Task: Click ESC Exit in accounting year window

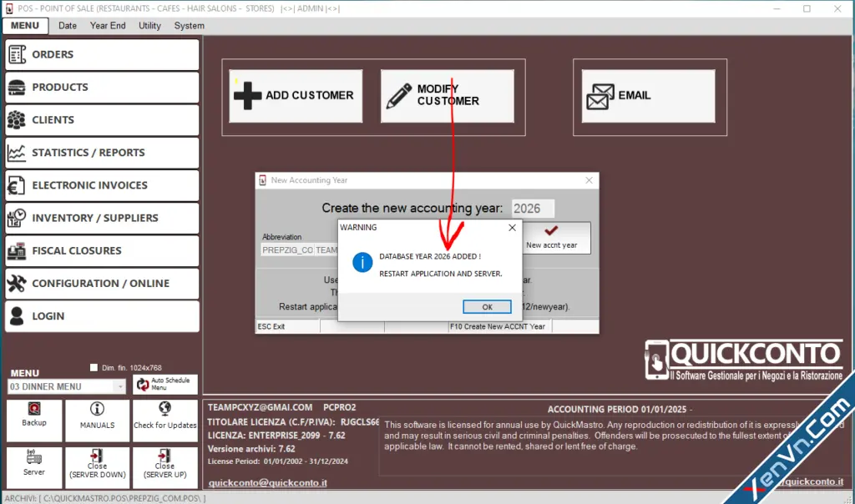Action: pos(287,326)
